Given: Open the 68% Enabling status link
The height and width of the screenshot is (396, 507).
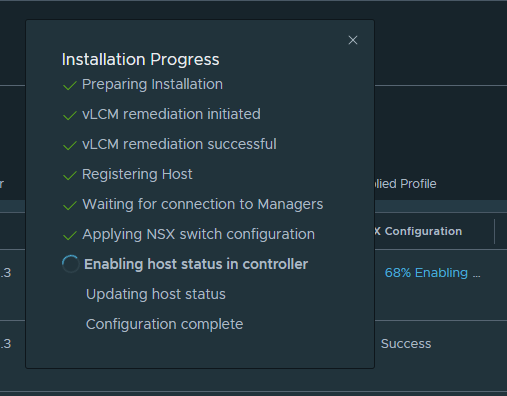Looking at the screenshot, I should pos(432,273).
